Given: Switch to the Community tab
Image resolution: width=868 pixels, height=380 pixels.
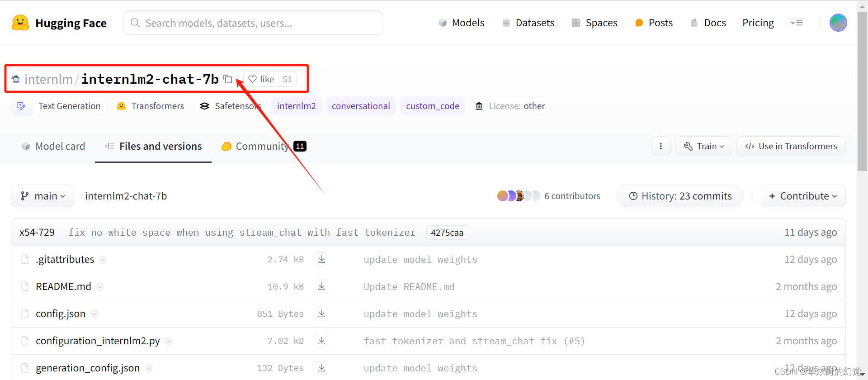Looking at the screenshot, I should point(264,146).
